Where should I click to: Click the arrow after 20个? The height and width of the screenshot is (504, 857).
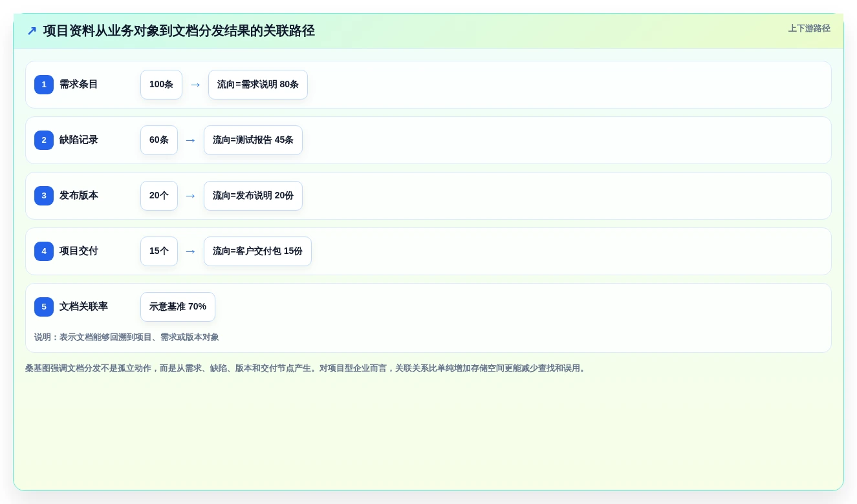(x=191, y=196)
